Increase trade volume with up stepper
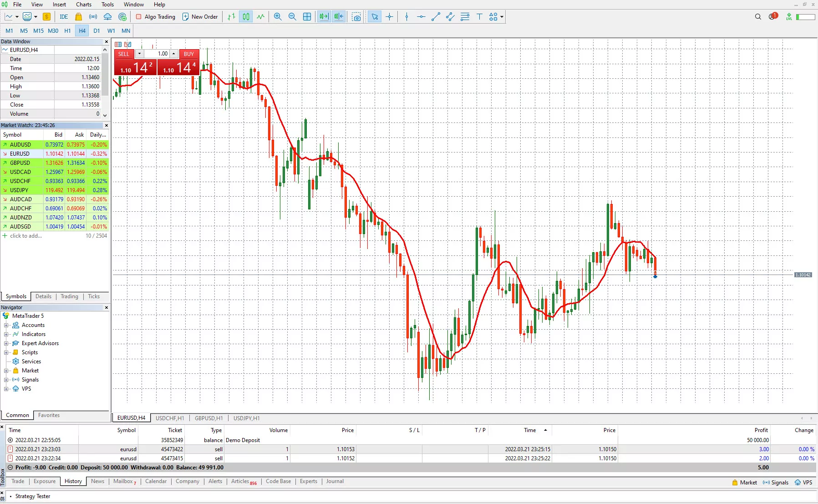 (x=174, y=54)
